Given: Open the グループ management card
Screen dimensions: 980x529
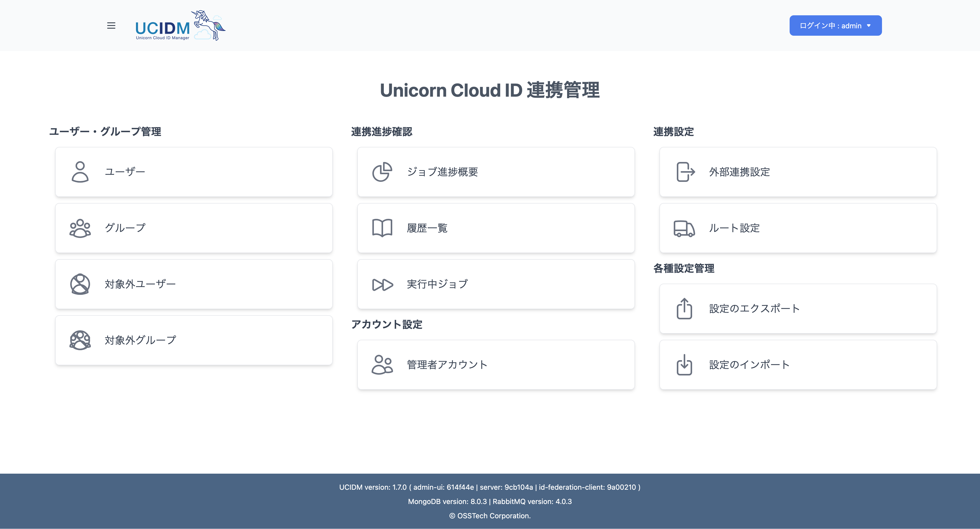Looking at the screenshot, I should tap(194, 228).
